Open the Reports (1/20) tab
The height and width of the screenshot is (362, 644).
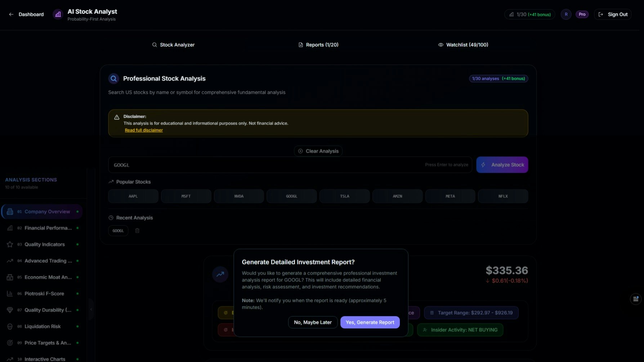[318, 45]
